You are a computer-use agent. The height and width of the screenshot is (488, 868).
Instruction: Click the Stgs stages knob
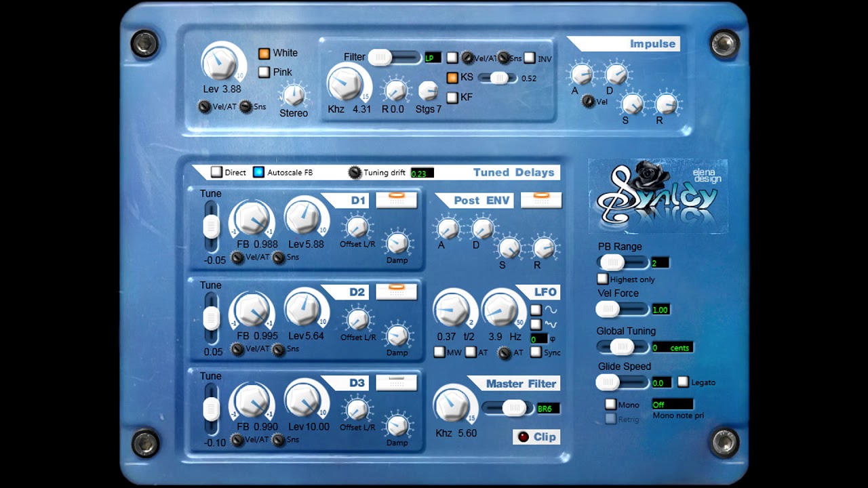click(x=428, y=90)
